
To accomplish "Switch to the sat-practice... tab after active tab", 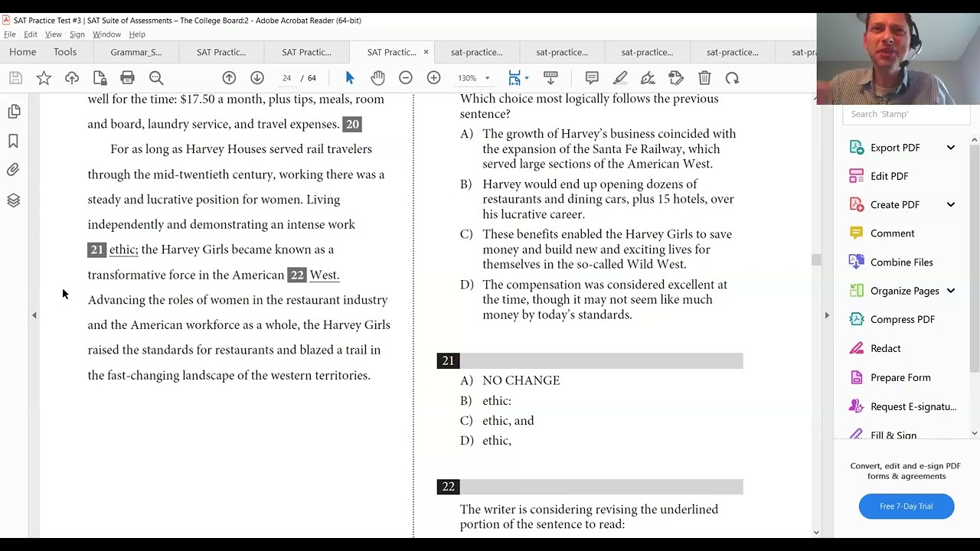I will pos(476,52).
